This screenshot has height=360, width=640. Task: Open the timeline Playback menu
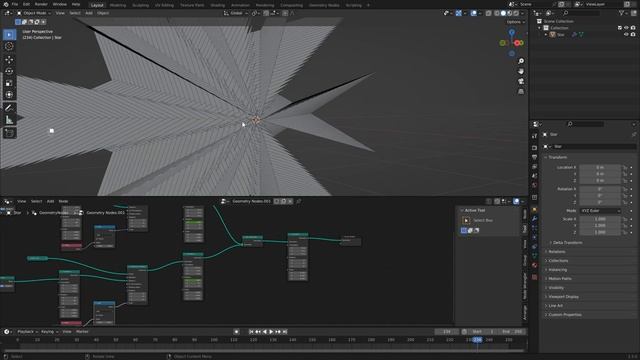pos(27,332)
